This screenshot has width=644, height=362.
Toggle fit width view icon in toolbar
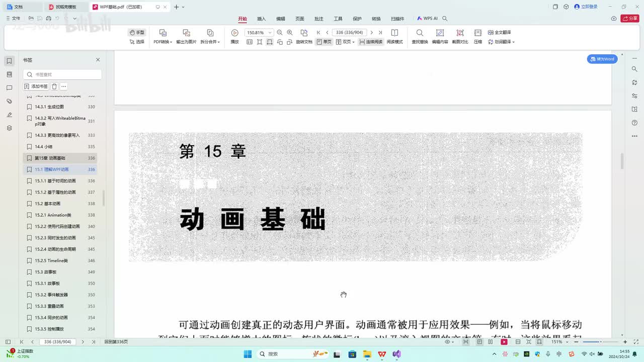(x=270, y=42)
